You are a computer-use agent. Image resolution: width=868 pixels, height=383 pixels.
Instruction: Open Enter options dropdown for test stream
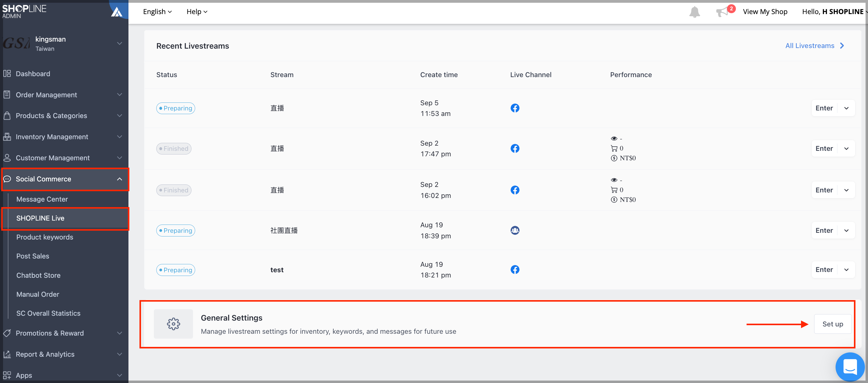tap(846, 270)
